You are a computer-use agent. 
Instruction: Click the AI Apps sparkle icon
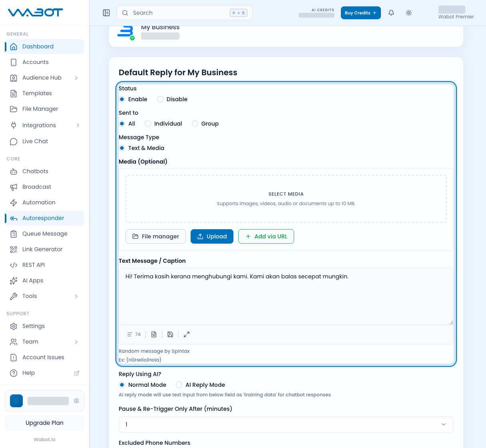tap(14, 280)
